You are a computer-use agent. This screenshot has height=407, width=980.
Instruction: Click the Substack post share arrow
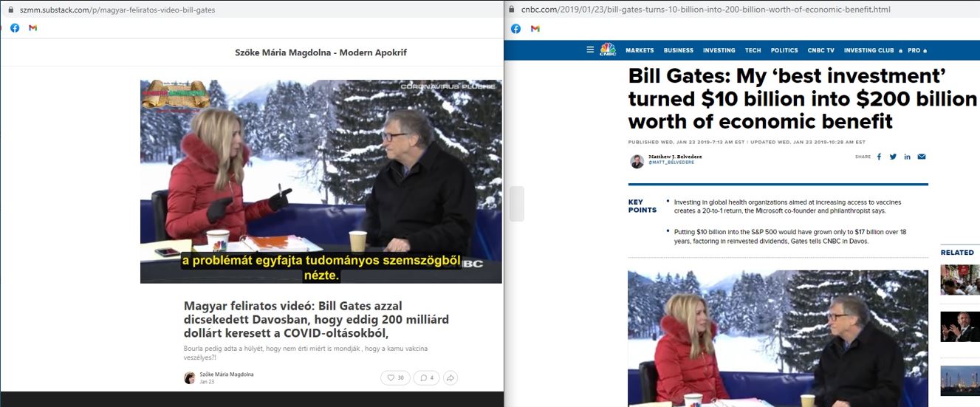click(x=450, y=377)
